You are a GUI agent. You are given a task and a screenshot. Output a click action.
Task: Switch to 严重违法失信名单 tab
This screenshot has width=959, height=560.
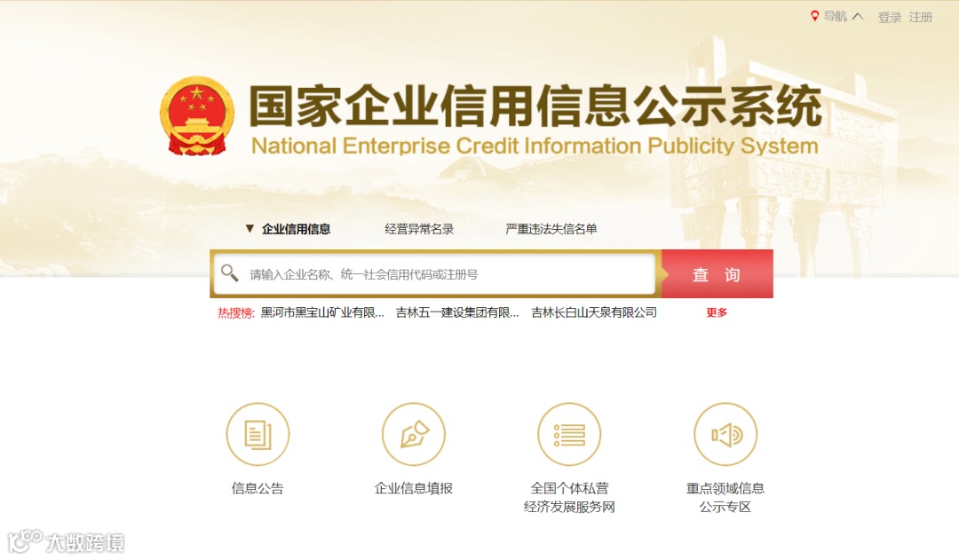[x=551, y=229]
